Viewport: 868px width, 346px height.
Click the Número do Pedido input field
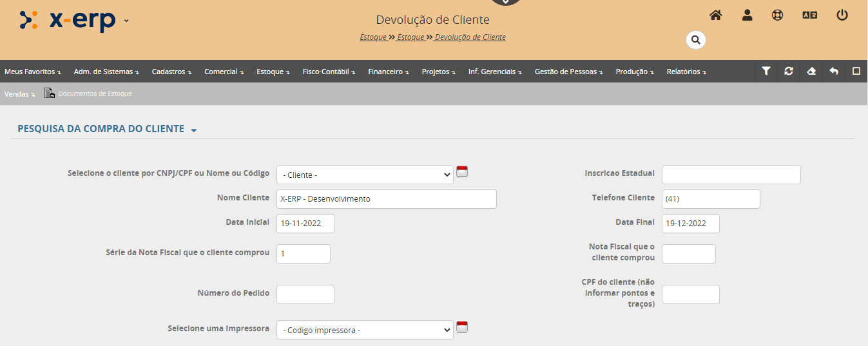(305, 294)
